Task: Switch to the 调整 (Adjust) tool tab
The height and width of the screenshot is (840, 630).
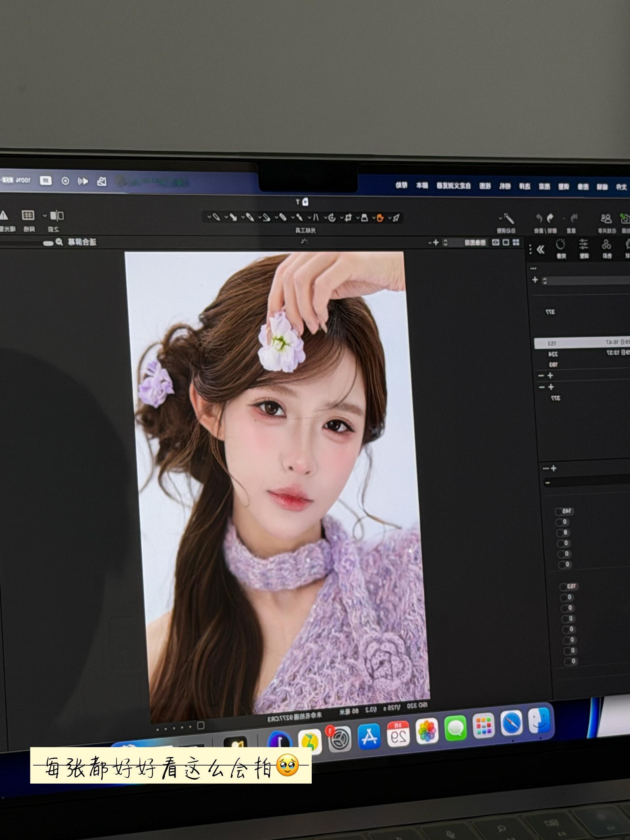Action: coord(584,249)
